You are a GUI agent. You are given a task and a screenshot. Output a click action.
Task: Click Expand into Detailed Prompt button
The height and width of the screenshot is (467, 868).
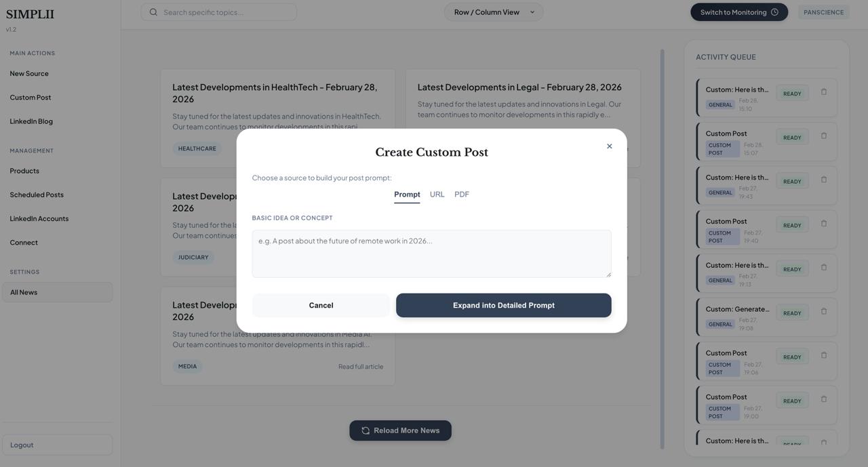pos(503,306)
